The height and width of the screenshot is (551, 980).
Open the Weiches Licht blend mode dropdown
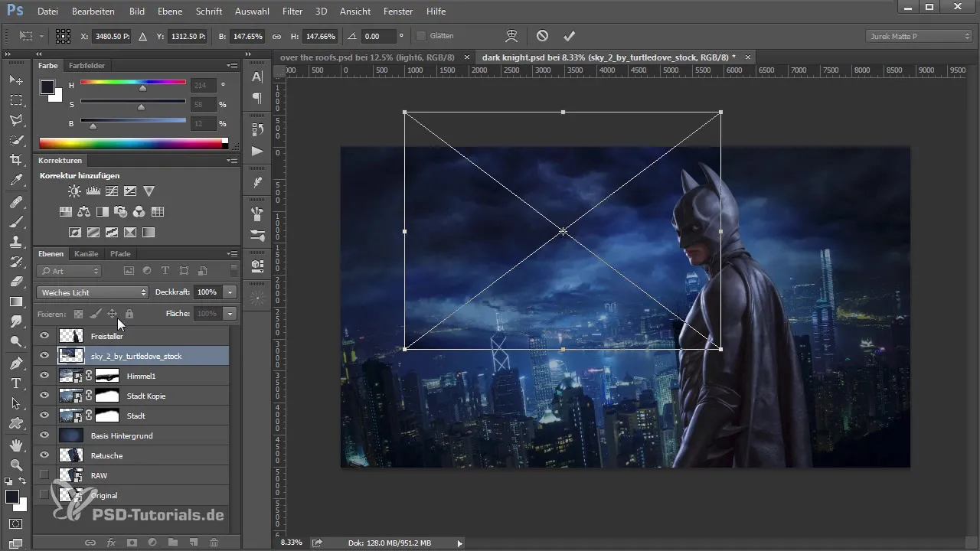(92, 292)
